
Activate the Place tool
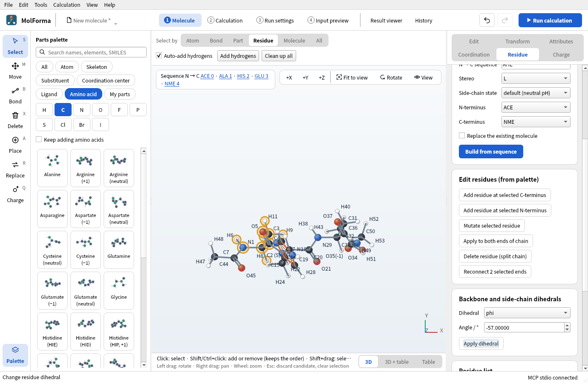tap(15, 145)
